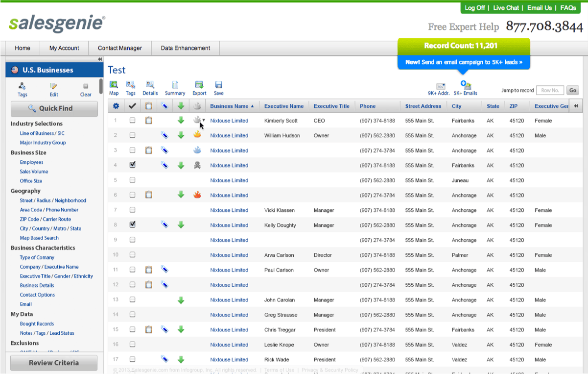
Task: Click the orange flame lead status in row 2
Action: [x=197, y=135]
